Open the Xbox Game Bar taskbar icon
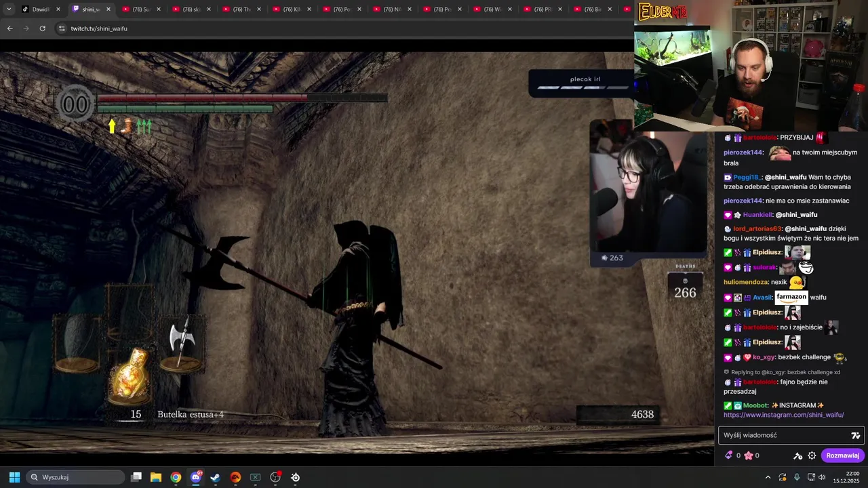This screenshot has height=488, width=868. [x=255, y=477]
